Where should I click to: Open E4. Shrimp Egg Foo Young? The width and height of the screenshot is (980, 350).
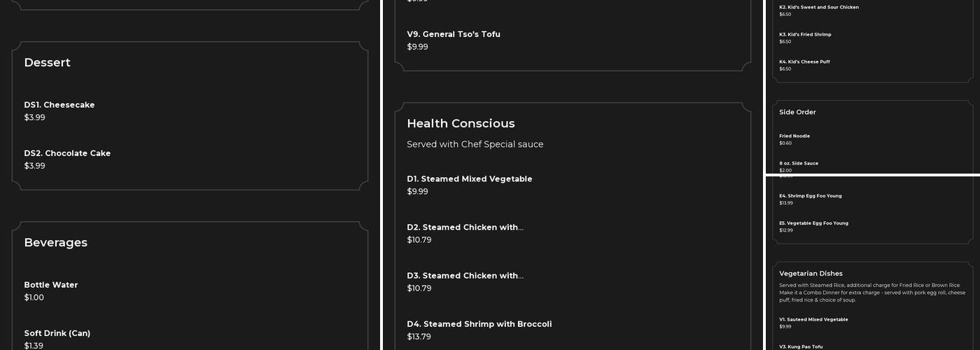(811, 196)
